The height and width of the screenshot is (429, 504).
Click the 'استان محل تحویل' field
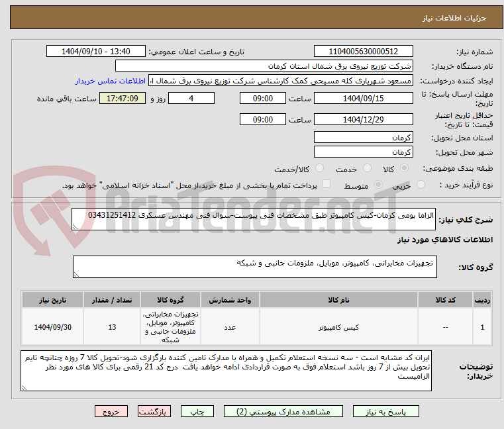362,137
